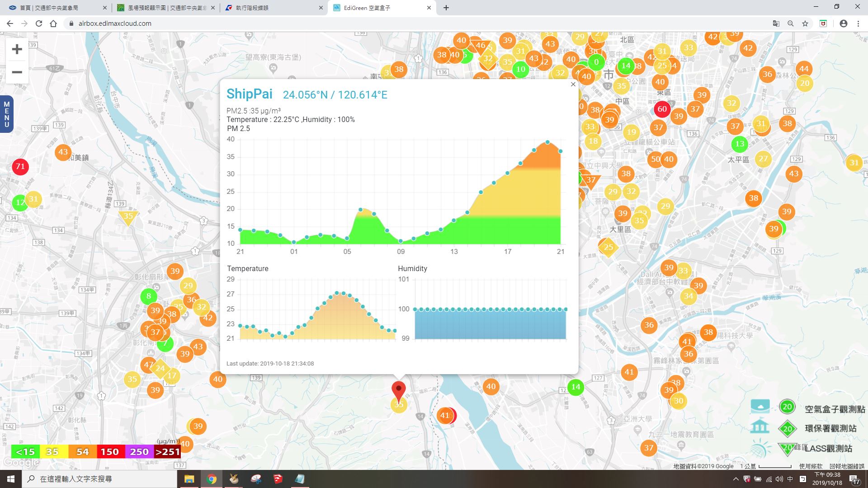Select the yellow 19 sensor marker

tap(631, 132)
